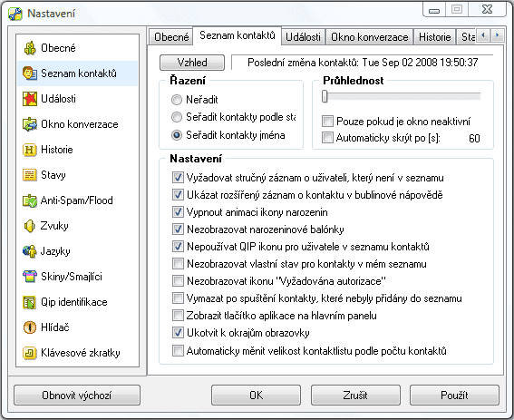Check Vymazat po spuštění kontakty
Viewport: 514px width, 420px height.
[178, 298]
